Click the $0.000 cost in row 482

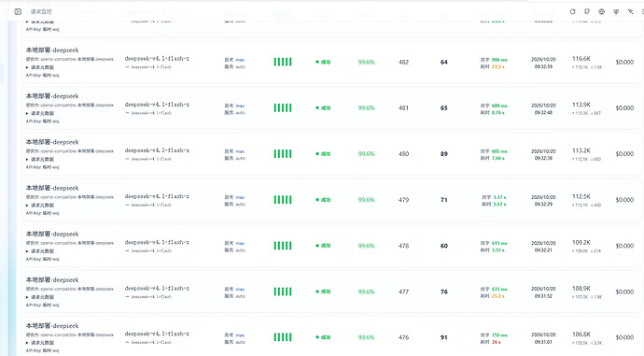(x=624, y=62)
